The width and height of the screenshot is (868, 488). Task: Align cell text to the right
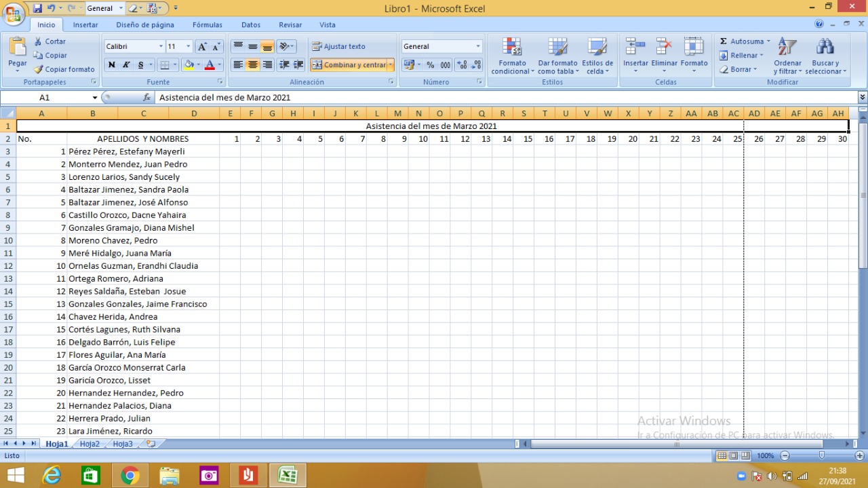point(267,65)
